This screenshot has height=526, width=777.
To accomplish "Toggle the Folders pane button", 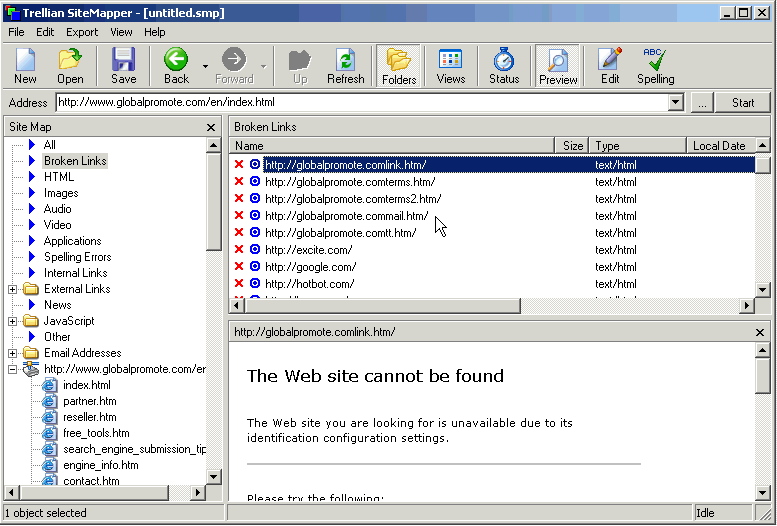I will 398,66.
